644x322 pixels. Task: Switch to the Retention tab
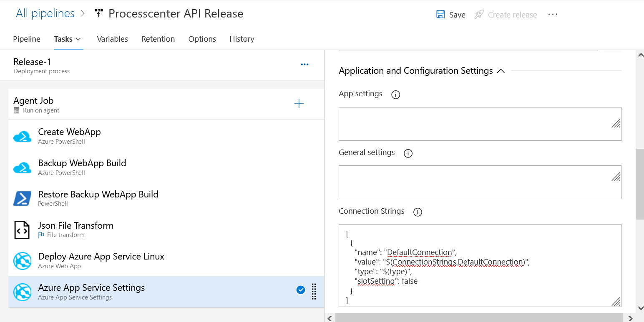click(x=158, y=39)
